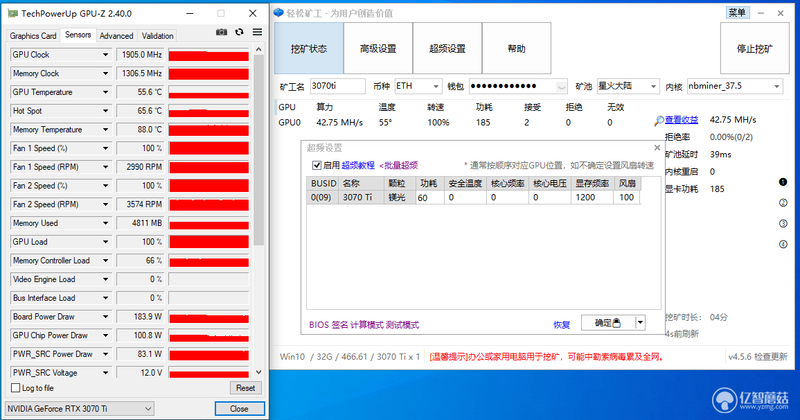Open the 超频教程 link
The height and width of the screenshot is (420, 800).
pyautogui.click(x=358, y=165)
